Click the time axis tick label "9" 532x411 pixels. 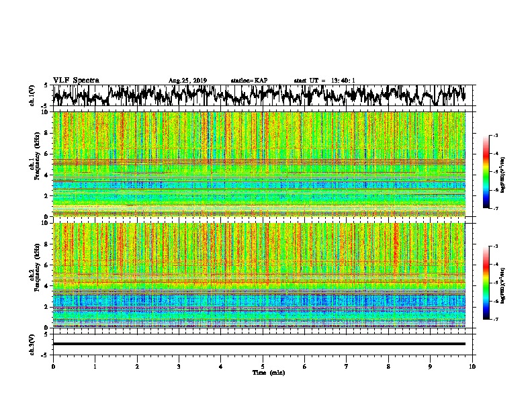pyautogui.click(x=430, y=367)
